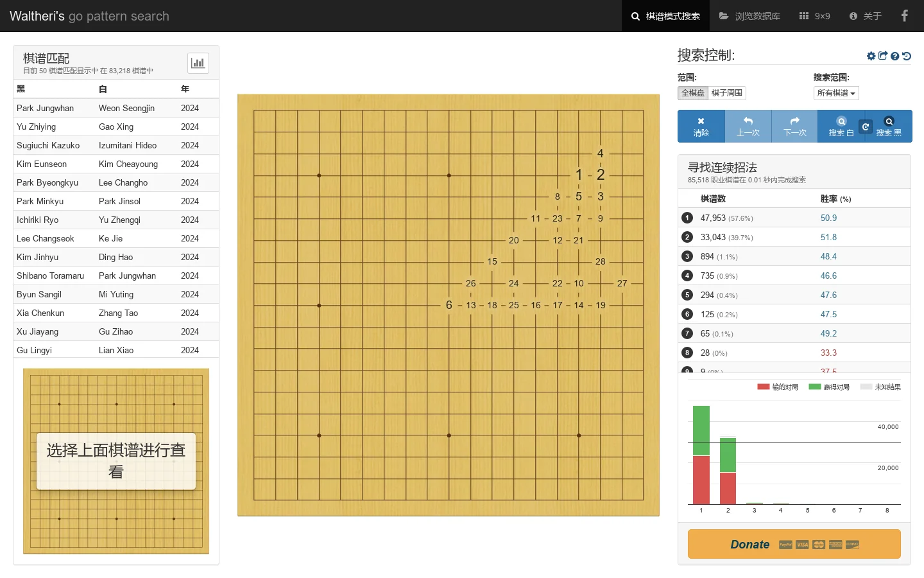924x578 pixels.
Task: Open the 关于 about tab
Action: 865,16
